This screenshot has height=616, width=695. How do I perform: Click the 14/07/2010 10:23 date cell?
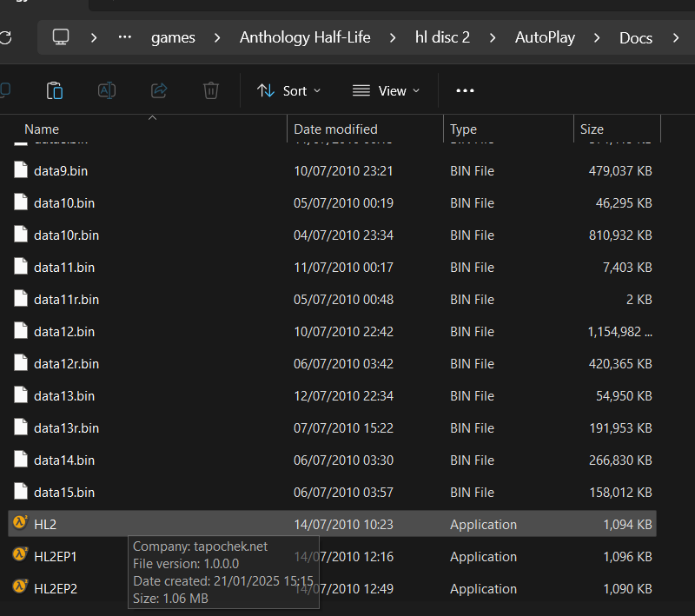pos(343,524)
